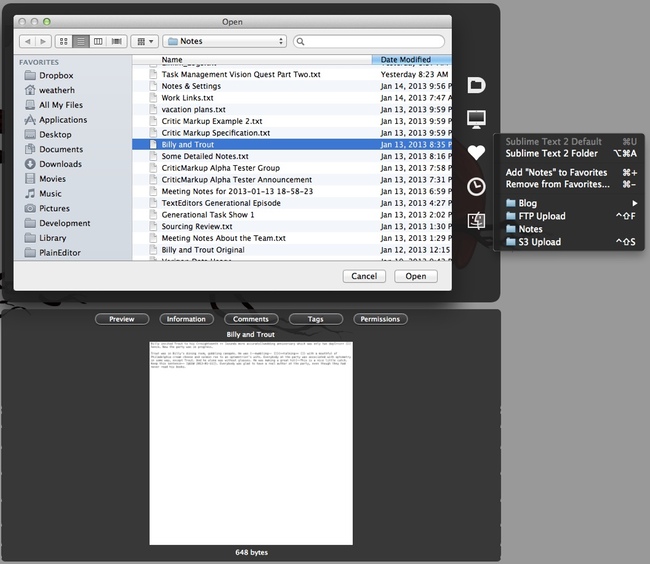
Task: Select Meeting Notes for 2013-01-13 18-58-23
Action: (x=292, y=191)
